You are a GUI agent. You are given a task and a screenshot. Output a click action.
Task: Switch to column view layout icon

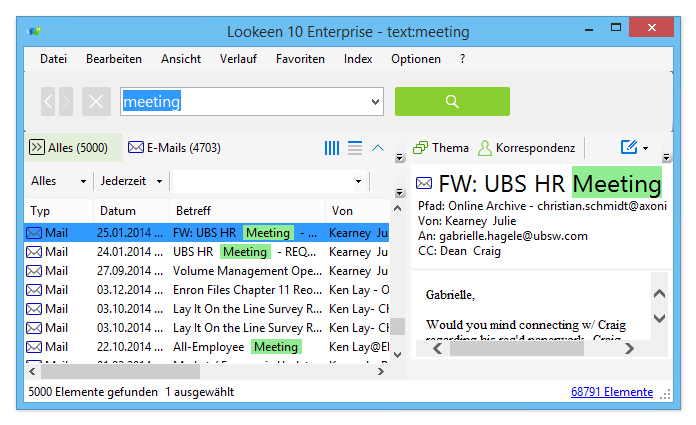coord(332,148)
